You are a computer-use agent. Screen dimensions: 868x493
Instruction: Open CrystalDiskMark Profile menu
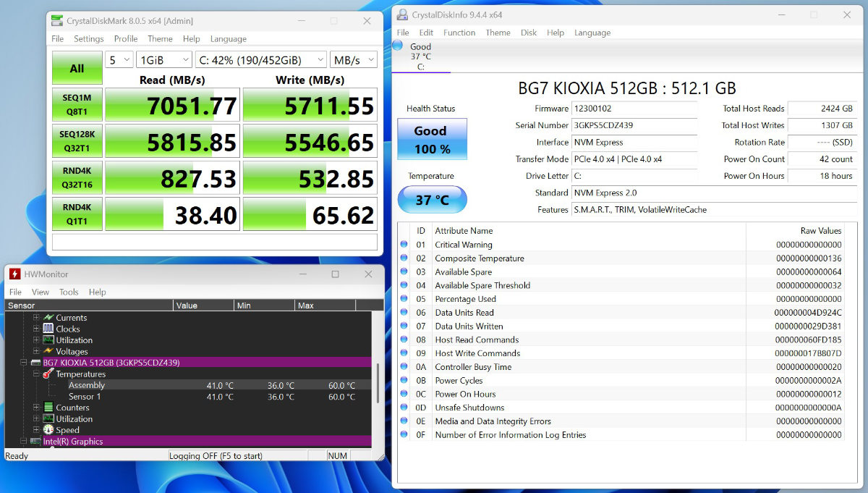126,39
